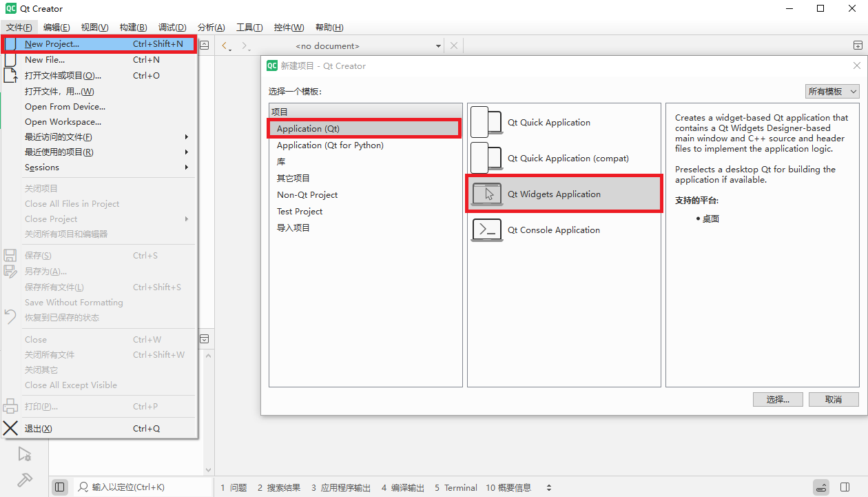The width and height of the screenshot is (868, 497).
Task: Click the lower side-panel expand button
Action: click(204, 338)
